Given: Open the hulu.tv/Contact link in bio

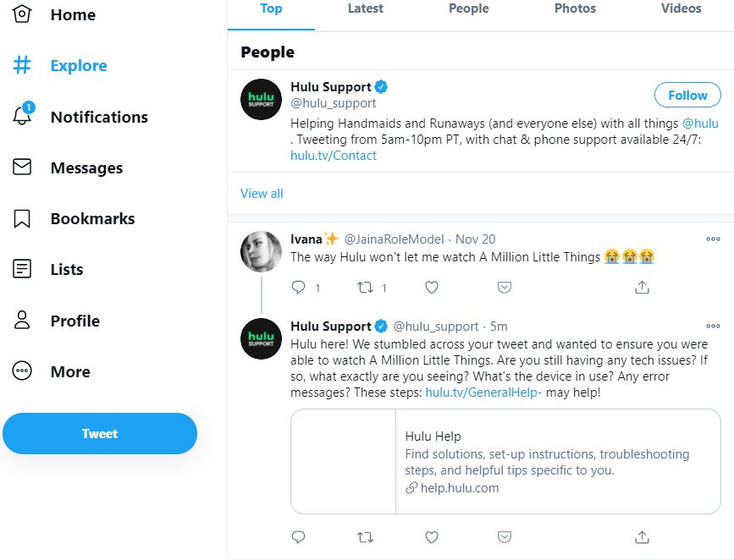Looking at the screenshot, I should pyautogui.click(x=334, y=156).
